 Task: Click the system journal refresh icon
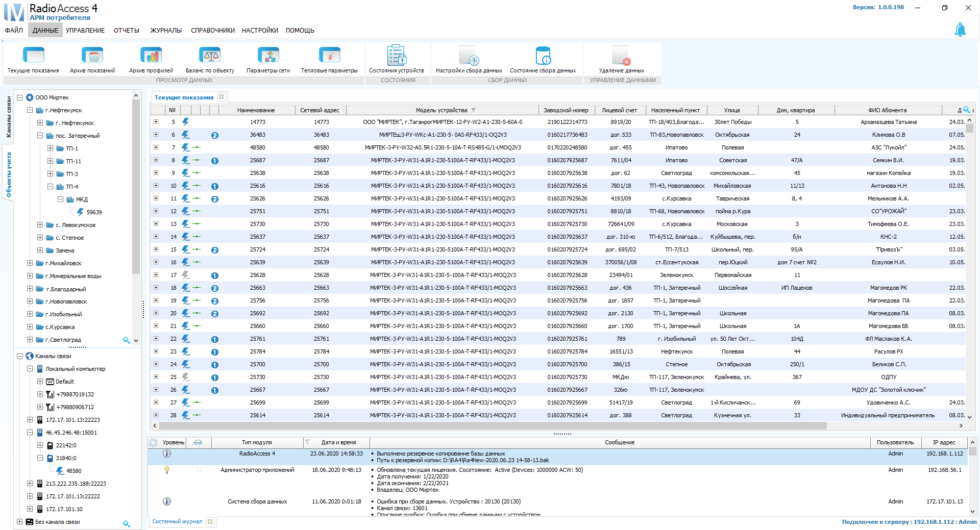(x=153, y=442)
